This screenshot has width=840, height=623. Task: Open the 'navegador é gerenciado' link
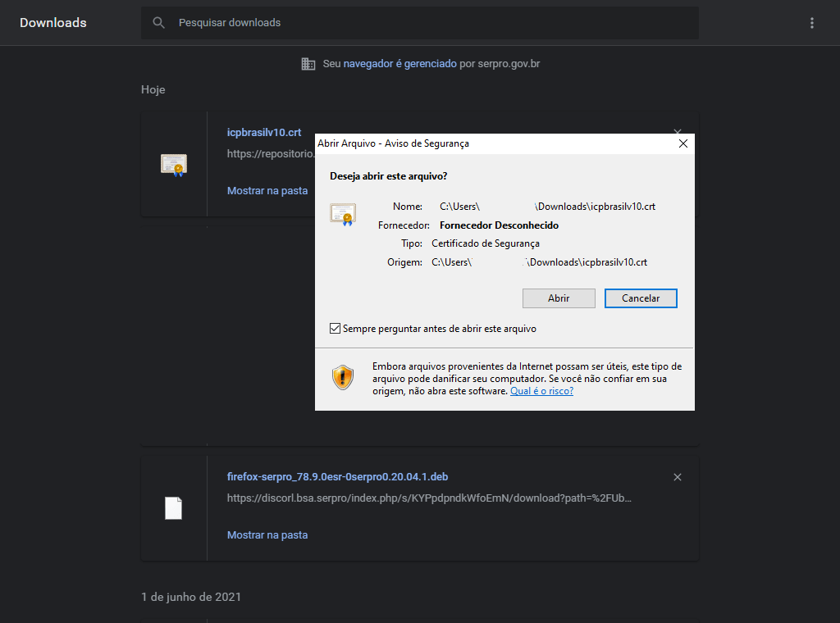point(399,64)
